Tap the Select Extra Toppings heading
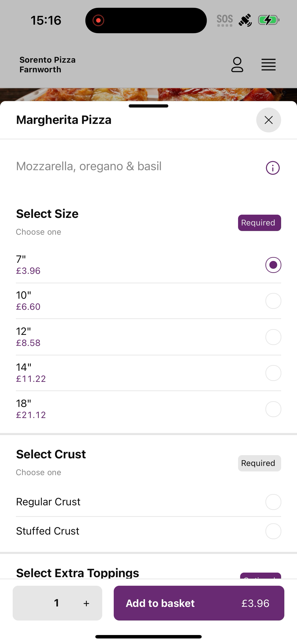This screenshot has height=644, width=297. point(78,573)
